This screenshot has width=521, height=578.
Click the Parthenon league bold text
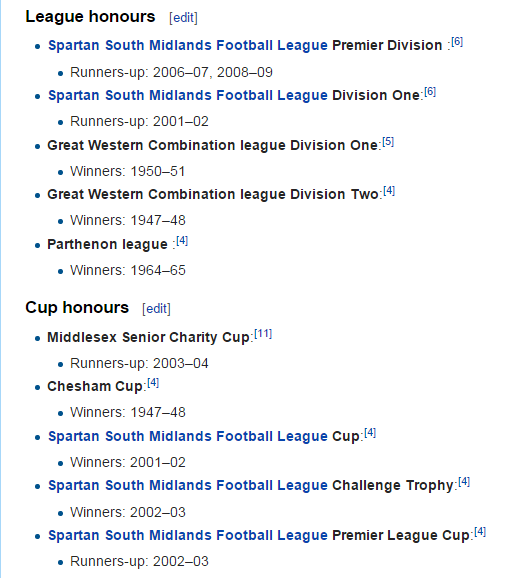coord(107,244)
